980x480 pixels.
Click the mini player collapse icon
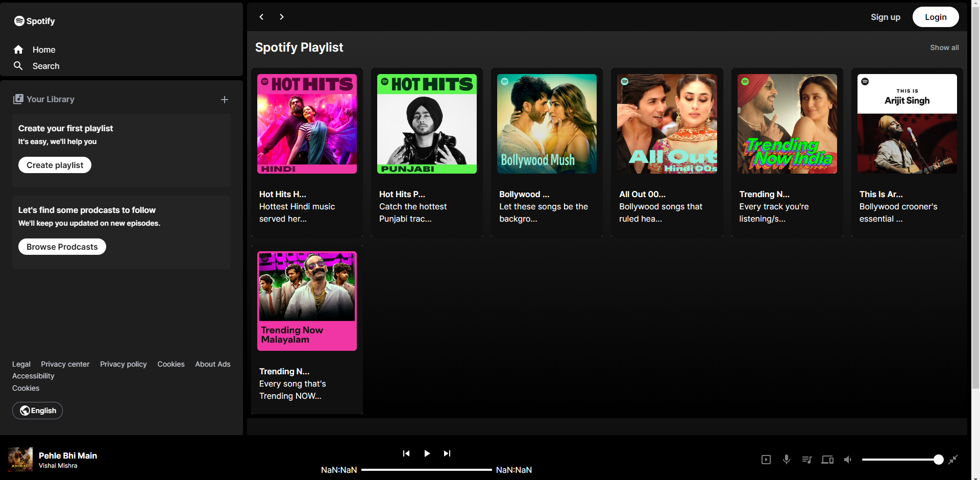(x=953, y=460)
